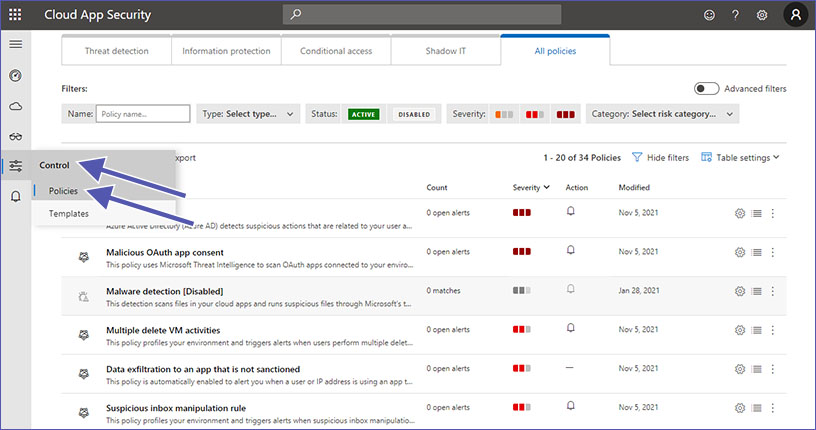Screen dimensions: 816x430
Task: Select Templates in the Control flyout menu
Action: click(x=69, y=213)
